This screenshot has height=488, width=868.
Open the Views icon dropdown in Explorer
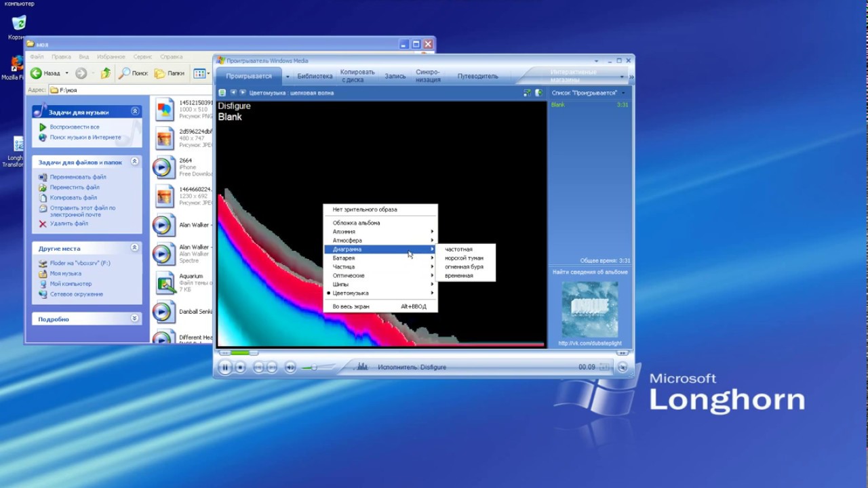[200, 73]
